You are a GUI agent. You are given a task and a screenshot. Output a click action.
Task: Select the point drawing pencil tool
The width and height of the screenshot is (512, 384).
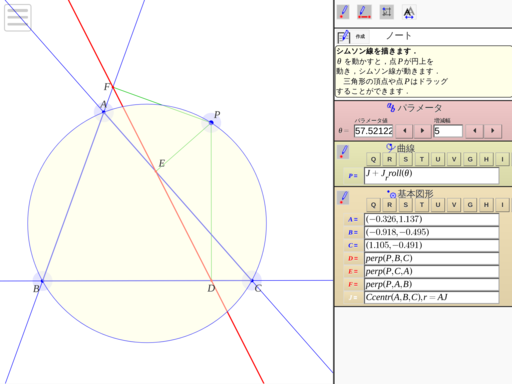point(343,12)
